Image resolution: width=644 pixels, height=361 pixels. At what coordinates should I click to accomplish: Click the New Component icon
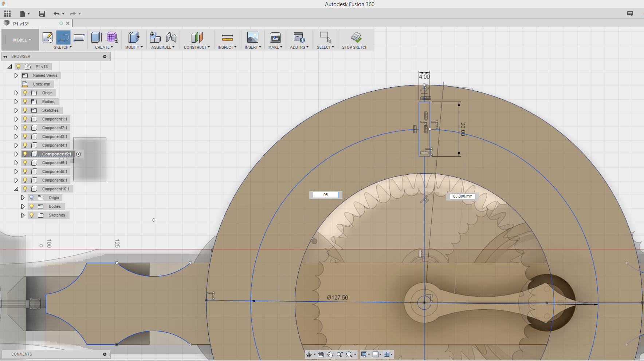[155, 37]
